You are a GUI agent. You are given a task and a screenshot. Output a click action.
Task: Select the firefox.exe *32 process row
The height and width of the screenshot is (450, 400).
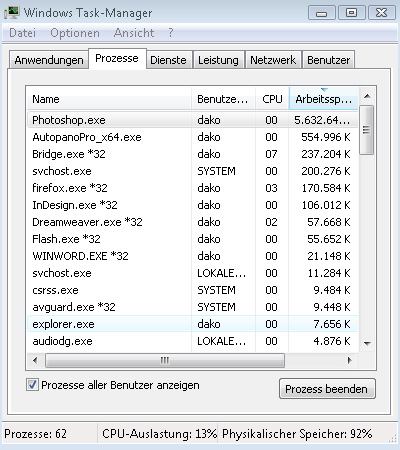click(x=193, y=188)
